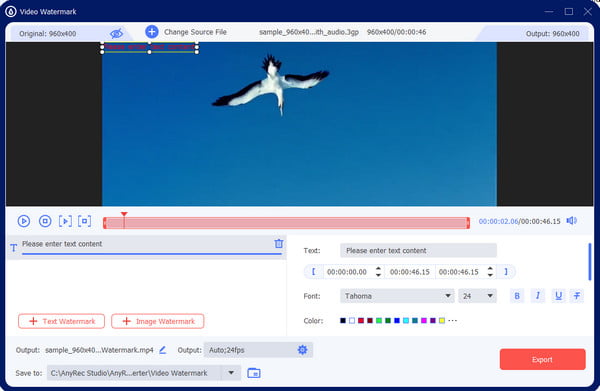This screenshot has height=391, width=600.
Task: Export the watermarked video
Action: [542, 359]
